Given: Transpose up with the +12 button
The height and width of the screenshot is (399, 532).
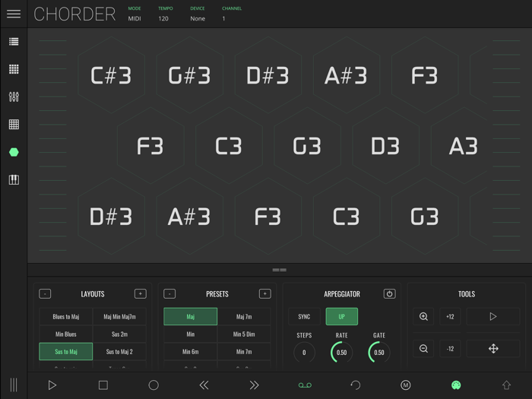Looking at the screenshot, I should tap(450, 317).
